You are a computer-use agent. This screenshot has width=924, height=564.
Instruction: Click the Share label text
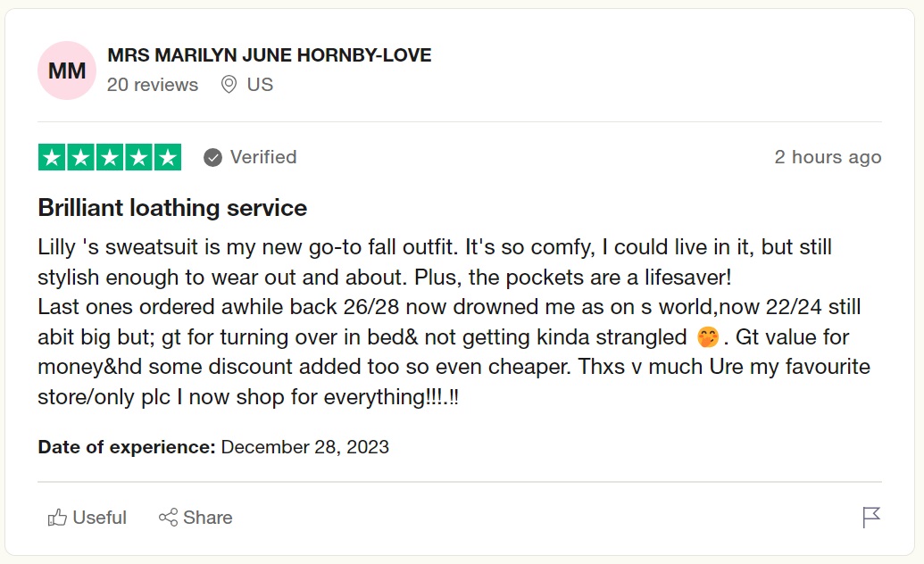coord(208,518)
